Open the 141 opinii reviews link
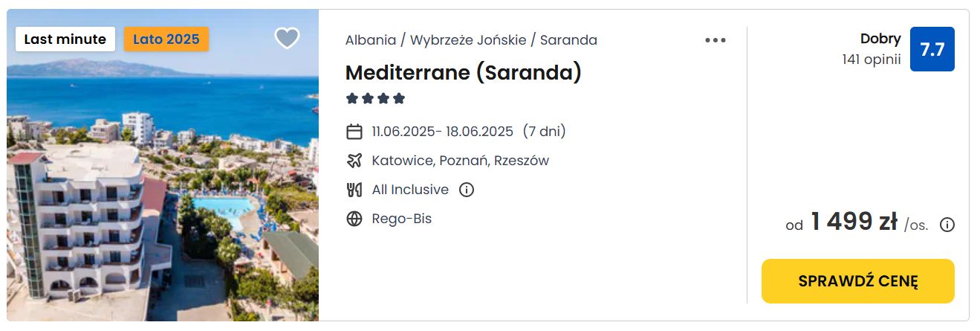This screenshot has width=980, height=331. point(872,60)
